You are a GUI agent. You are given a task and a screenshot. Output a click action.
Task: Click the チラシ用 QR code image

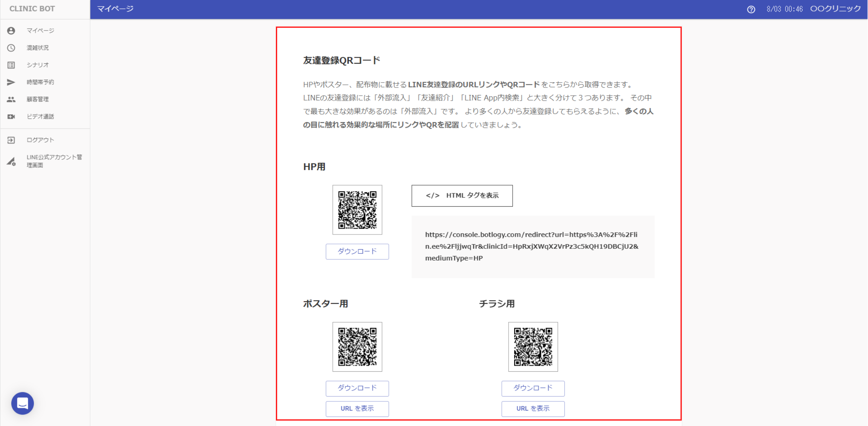click(533, 347)
